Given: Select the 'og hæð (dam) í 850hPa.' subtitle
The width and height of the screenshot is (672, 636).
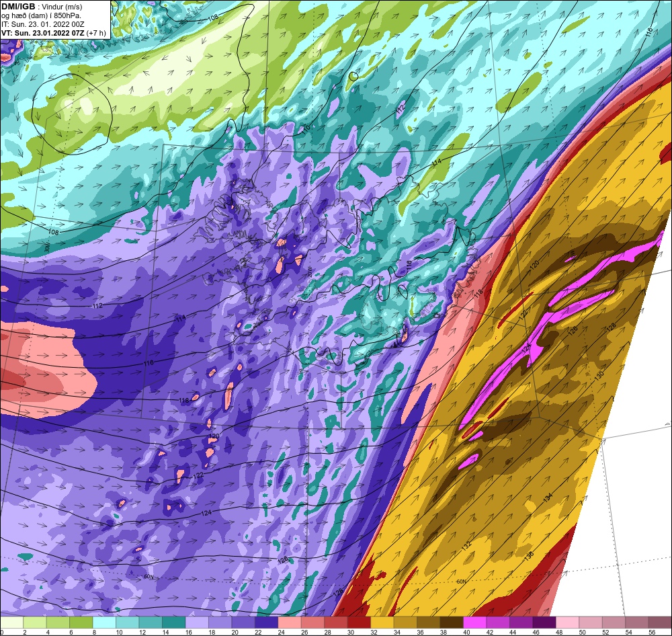Looking at the screenshot, I should (x=41, y=16).
